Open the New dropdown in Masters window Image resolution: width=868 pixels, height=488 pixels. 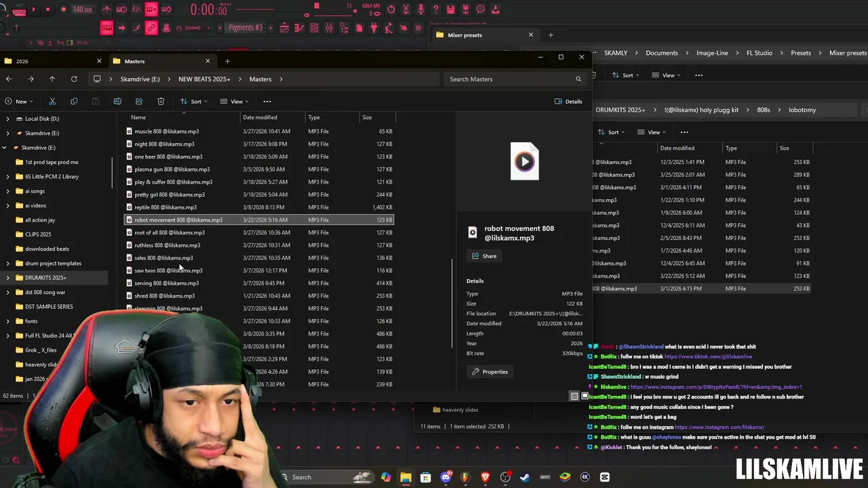coord(18,102)
